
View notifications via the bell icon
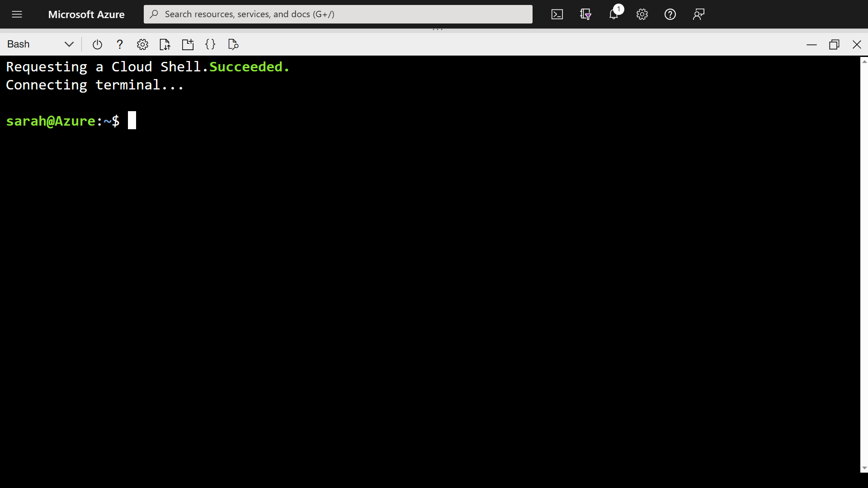613,14
